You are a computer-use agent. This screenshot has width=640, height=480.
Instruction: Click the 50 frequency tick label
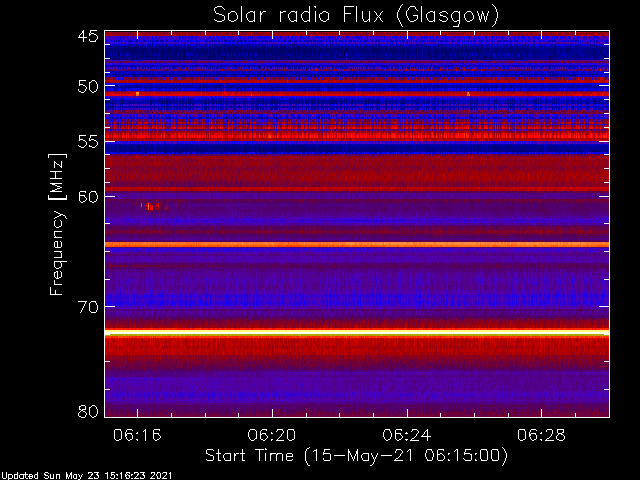(88, 86)
